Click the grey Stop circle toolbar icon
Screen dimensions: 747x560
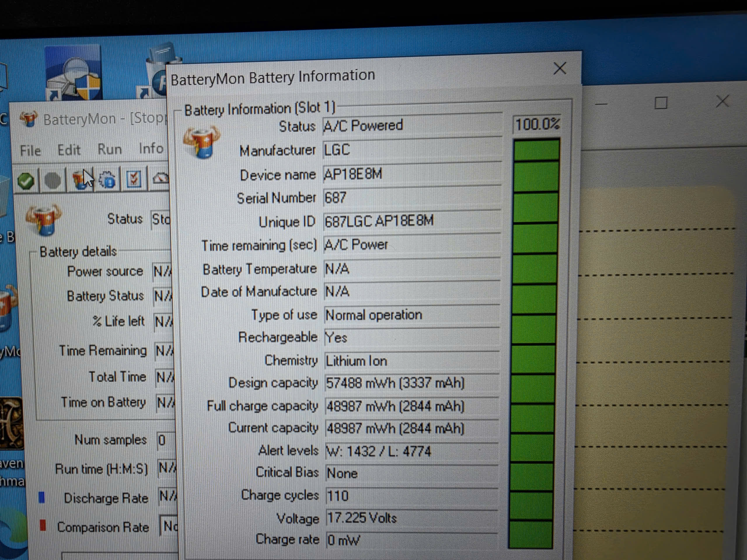[x=53, y=181]
